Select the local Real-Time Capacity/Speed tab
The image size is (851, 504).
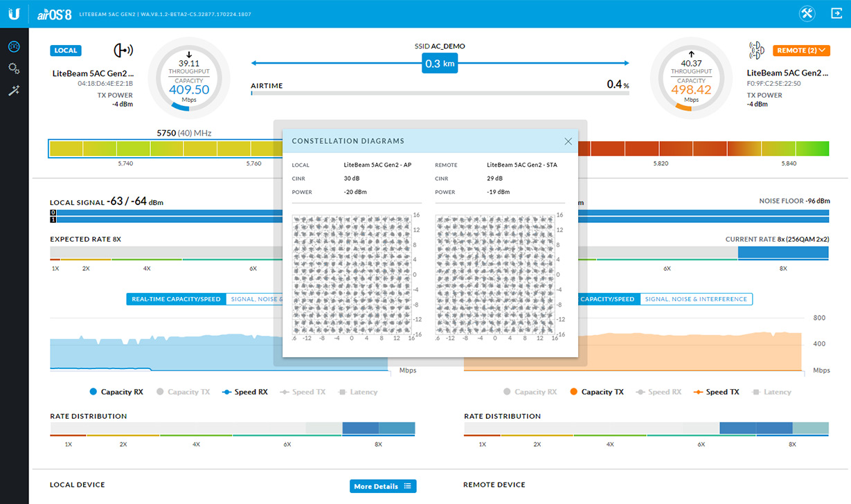click(x=176, y=299)
